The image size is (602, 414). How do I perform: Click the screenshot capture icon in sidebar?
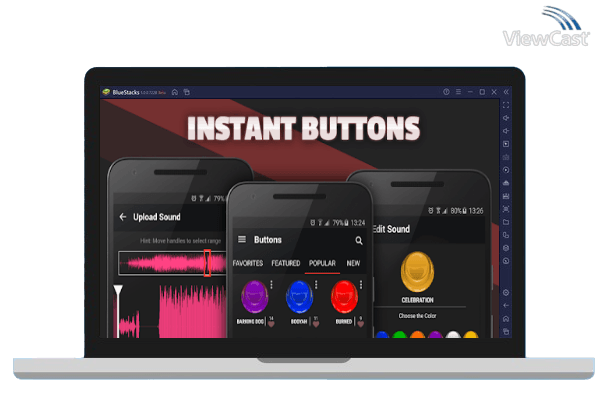506,209
